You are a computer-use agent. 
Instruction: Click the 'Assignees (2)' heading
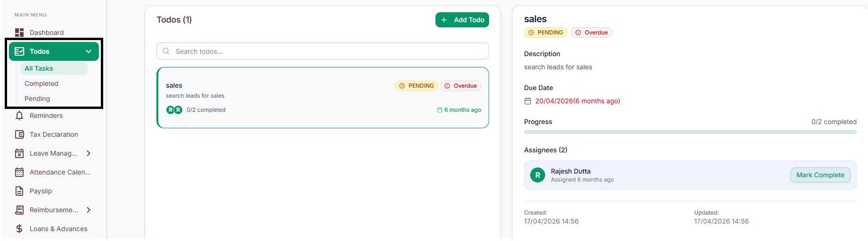(546, 150)
